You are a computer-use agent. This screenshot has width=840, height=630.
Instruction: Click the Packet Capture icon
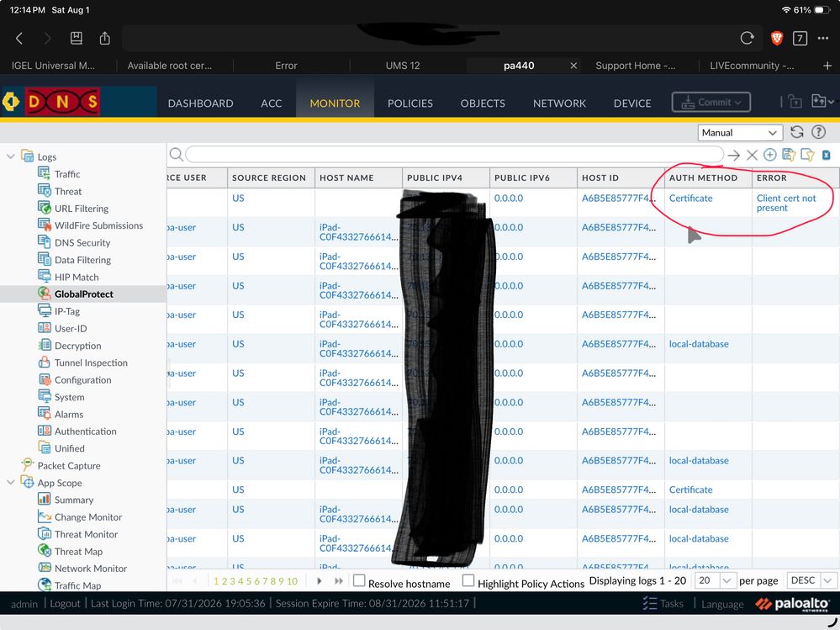pyautogui.click(x=27, y=464)
